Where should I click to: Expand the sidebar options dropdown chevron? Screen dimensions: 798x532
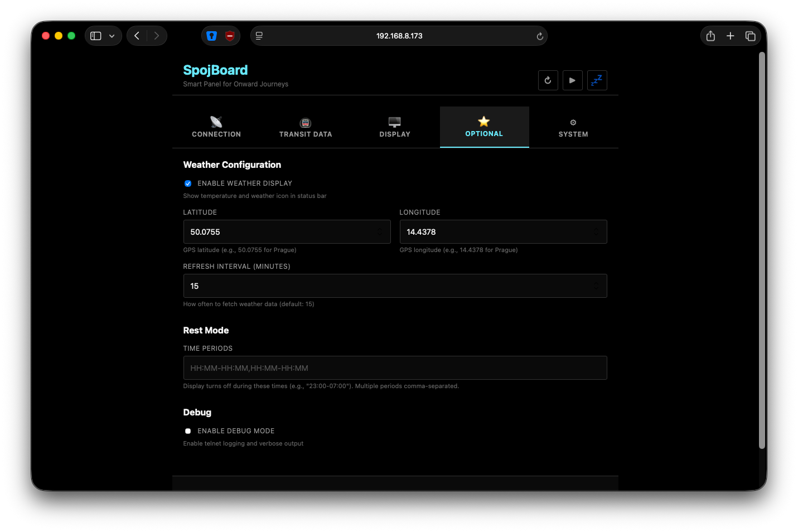click(x=112, y=36)
